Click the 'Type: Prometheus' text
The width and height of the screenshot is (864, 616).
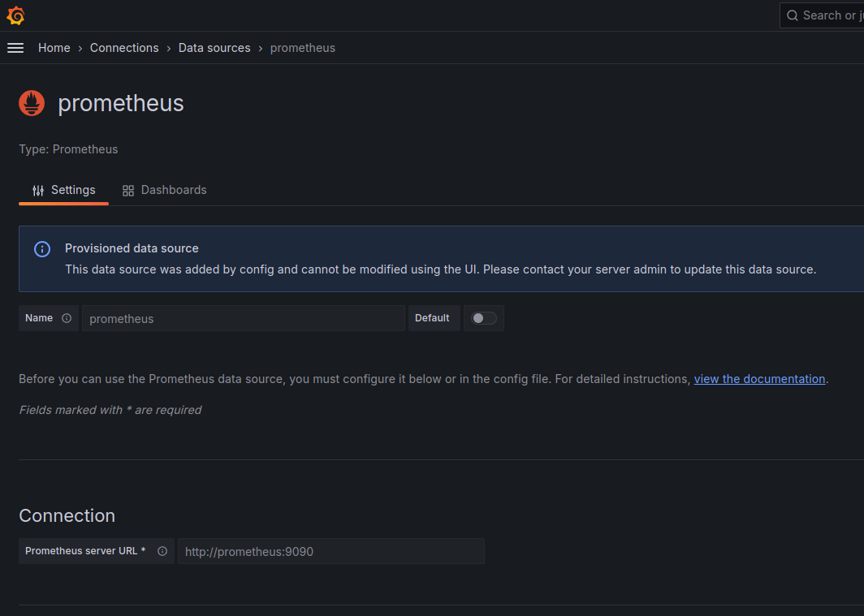point(68,149)
